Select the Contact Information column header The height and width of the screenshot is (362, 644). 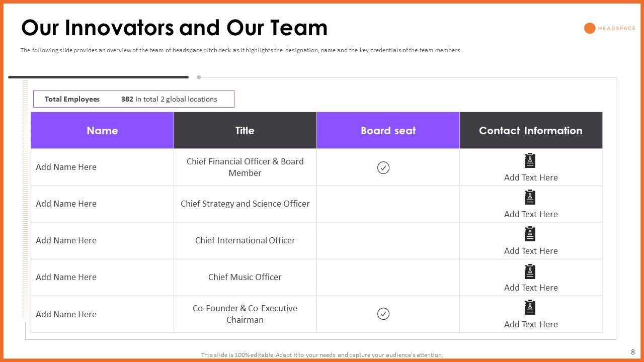pyautogui.click(x=531, y=131)
